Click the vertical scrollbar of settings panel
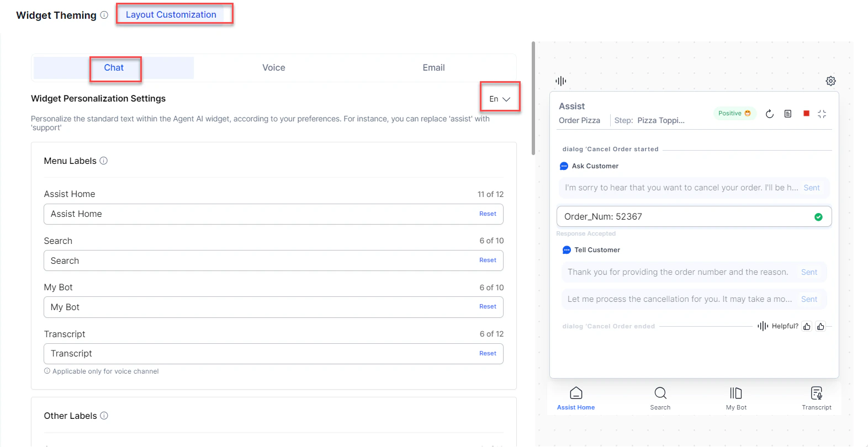The image size is (868, 447). point(533,98)
